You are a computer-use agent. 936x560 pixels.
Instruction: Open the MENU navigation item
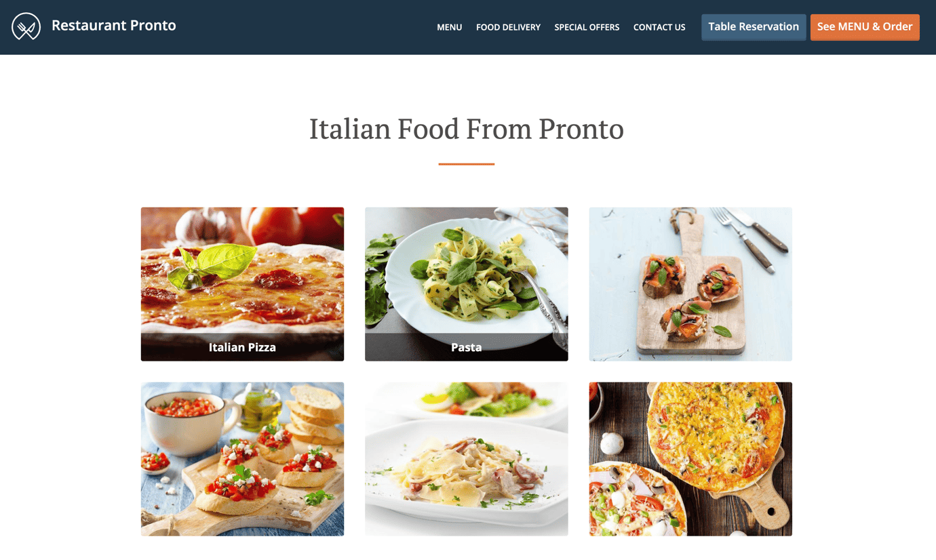coord(449,27)
